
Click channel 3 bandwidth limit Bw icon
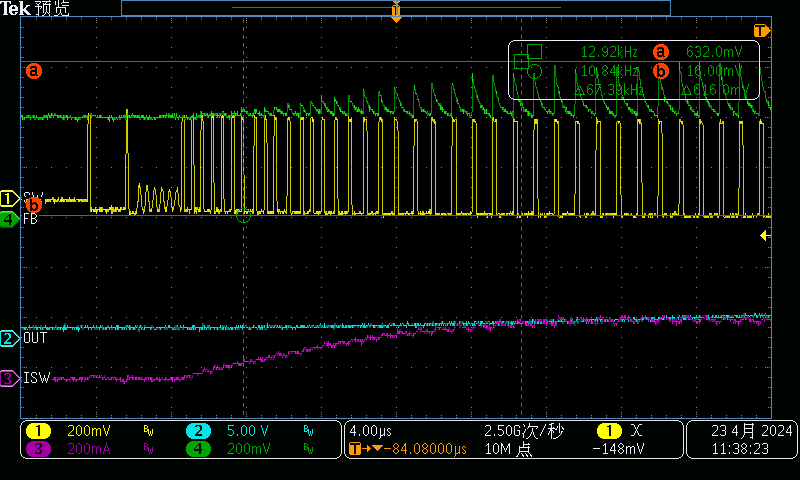click(148, 449)
